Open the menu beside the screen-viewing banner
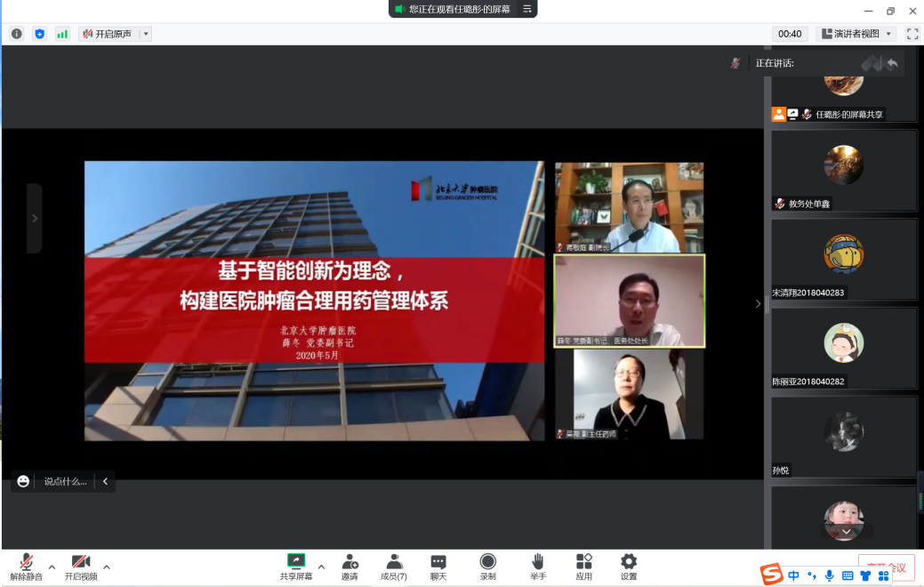The width and height of the screenshot is (924, 587). point(527,9)
